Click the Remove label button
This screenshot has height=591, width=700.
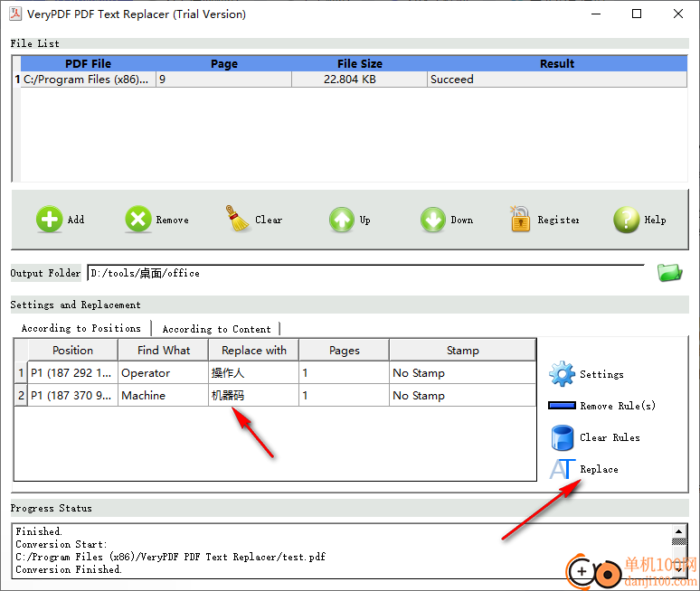[173, 220]
